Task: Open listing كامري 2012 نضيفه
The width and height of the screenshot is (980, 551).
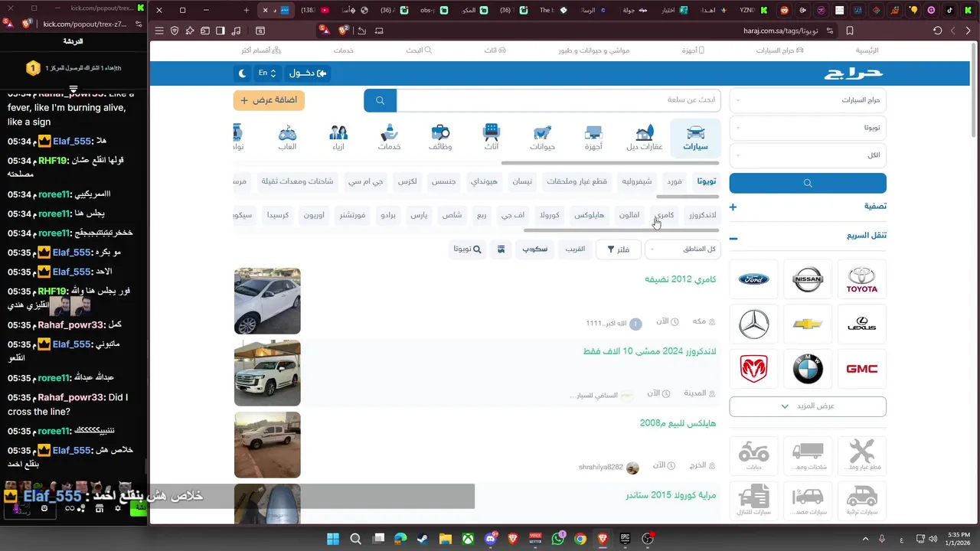Action: tap(680, 279)
